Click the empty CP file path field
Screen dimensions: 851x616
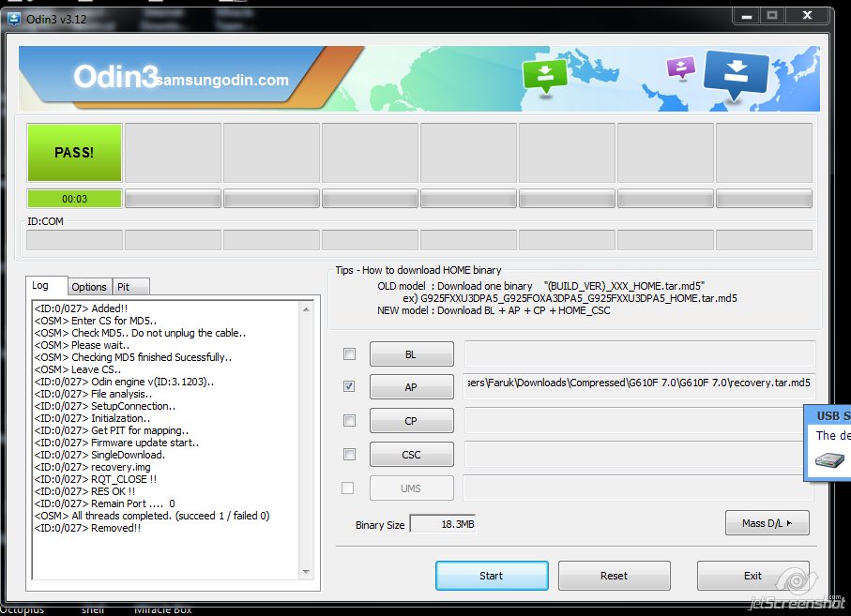(634, 420)
